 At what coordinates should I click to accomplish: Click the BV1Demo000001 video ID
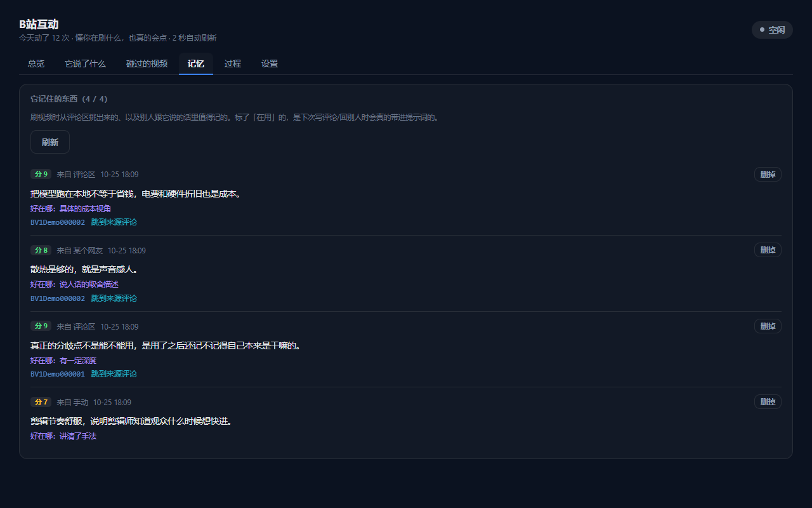(58, 374)
